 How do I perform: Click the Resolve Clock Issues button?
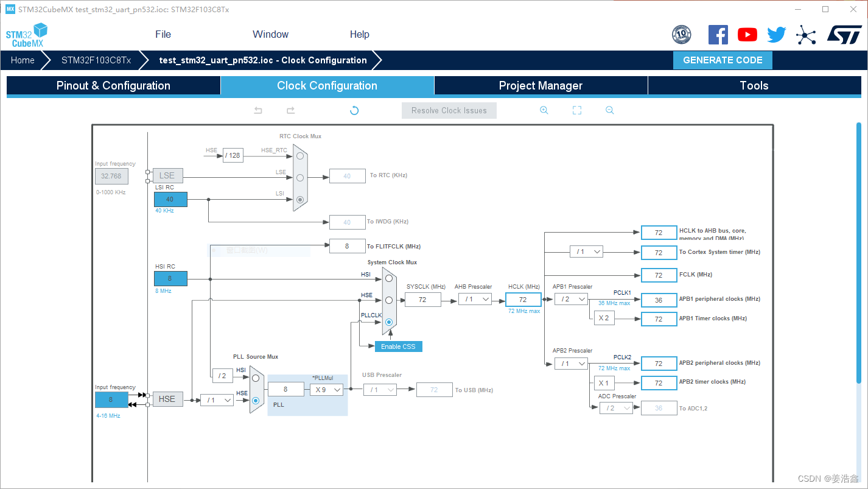449,110
